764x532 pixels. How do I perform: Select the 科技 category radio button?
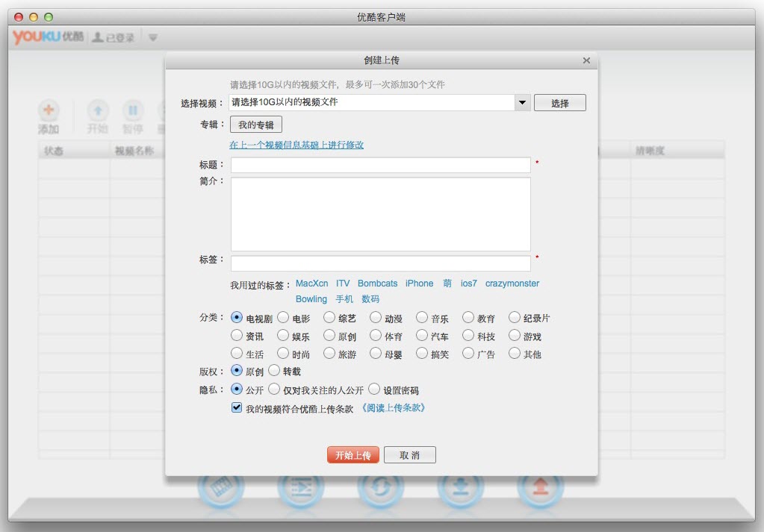(x=468, y=335)
